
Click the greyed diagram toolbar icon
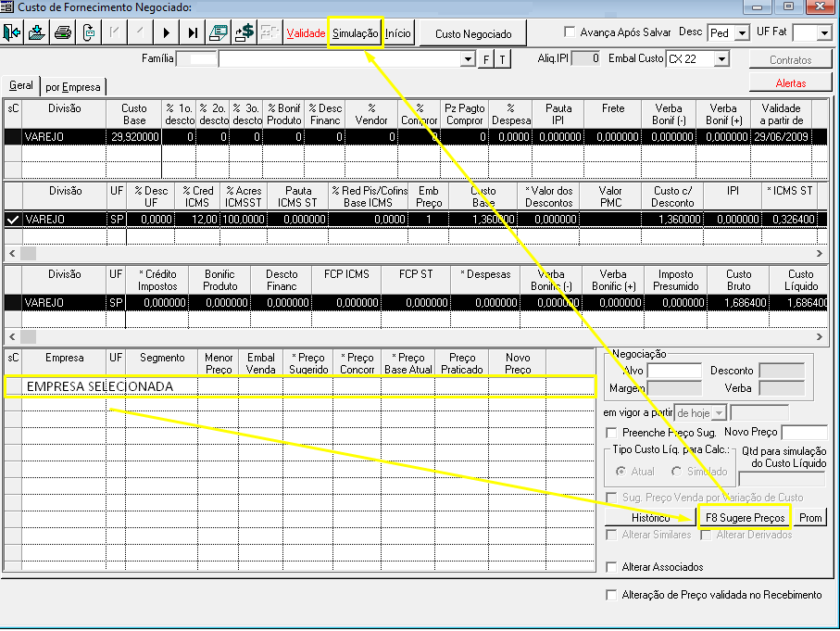coord(270,32)
